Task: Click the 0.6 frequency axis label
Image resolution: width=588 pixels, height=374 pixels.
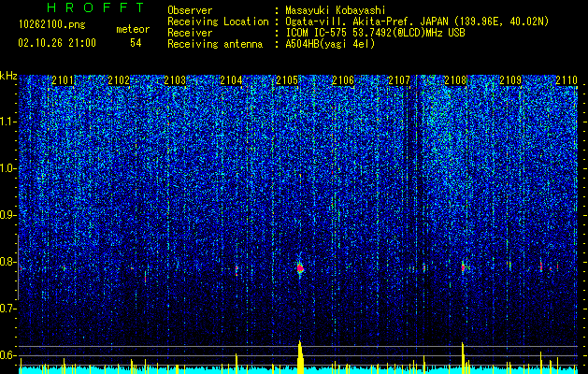Action: click(x=8, y=355)
